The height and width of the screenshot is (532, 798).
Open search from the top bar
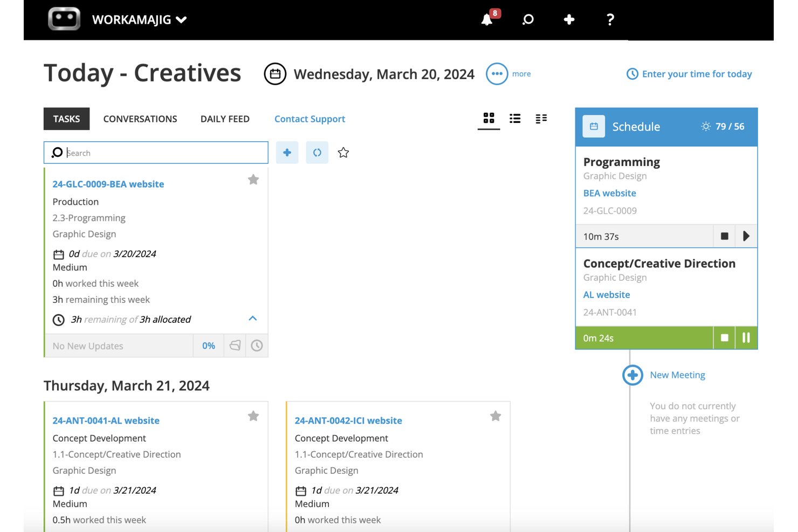click(528, 20)
